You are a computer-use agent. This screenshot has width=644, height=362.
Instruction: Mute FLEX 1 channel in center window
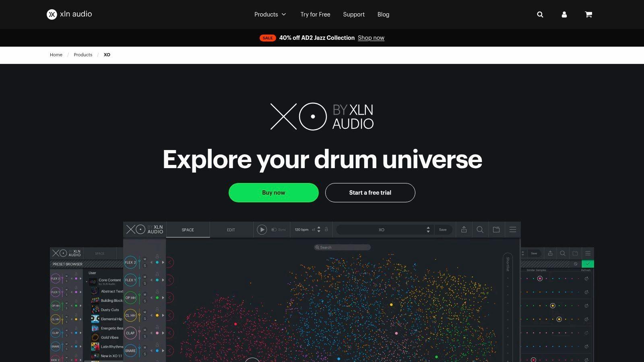click(x=145, y=277)
